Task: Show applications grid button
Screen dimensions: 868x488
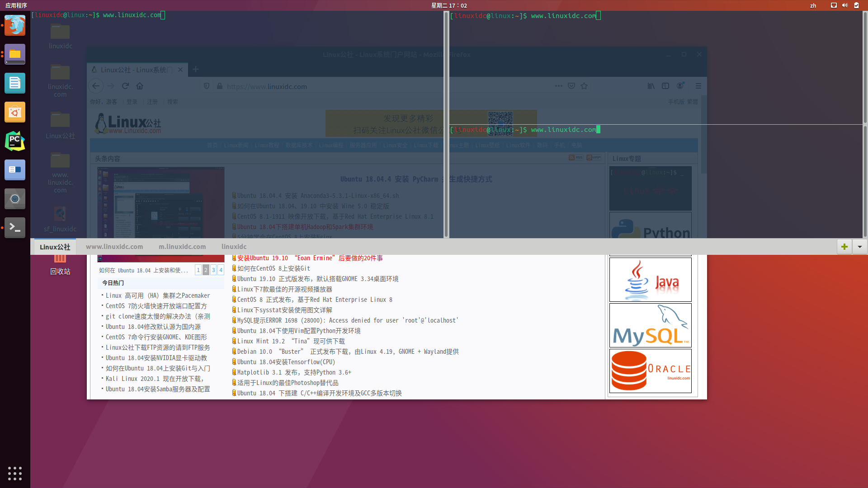Action: (x=15, y=473)
